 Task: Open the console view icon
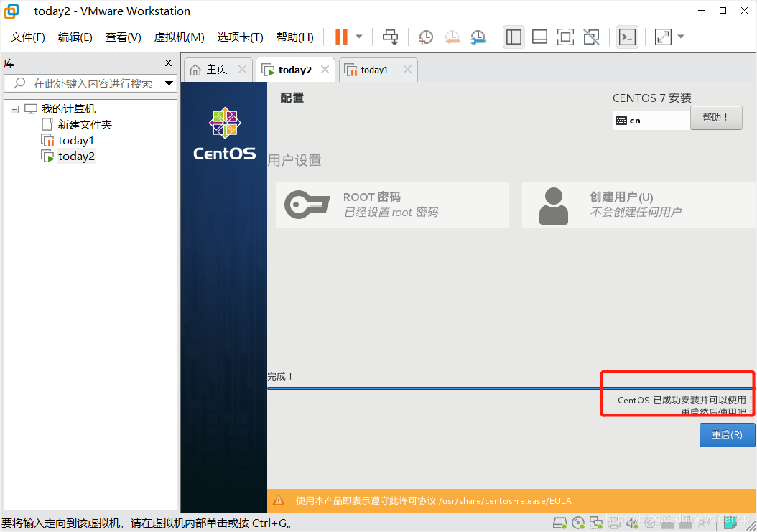(x=627, y=37)
